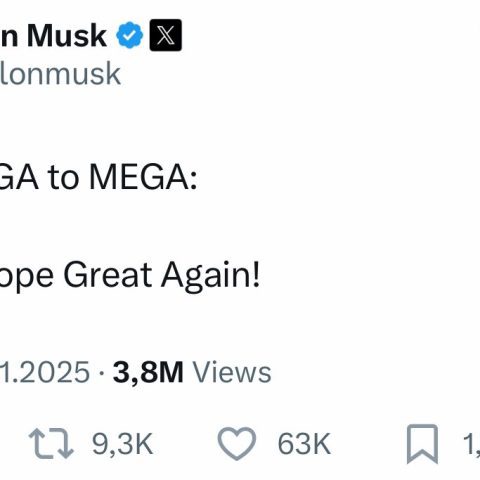Click the "ope" text fragment before Great
This screenshot has height=480, width=480.
[x=27, y=279]
